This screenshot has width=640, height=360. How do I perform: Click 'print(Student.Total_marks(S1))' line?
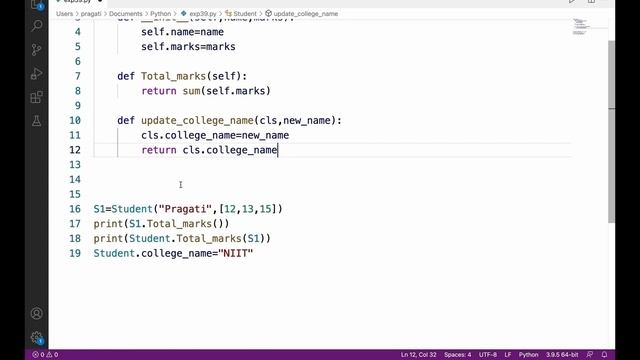coord(182,238)
